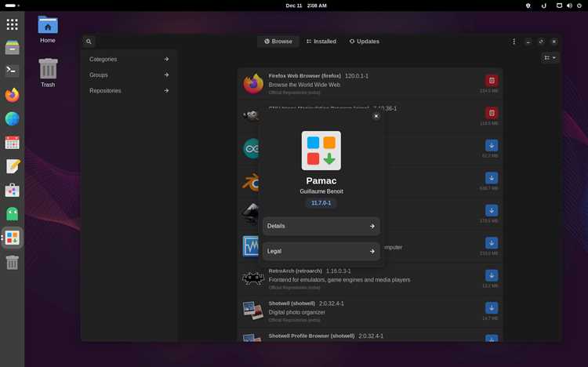Click the Pamac logo in about dialog
588x367 pixels.
(x=321, y=151)
